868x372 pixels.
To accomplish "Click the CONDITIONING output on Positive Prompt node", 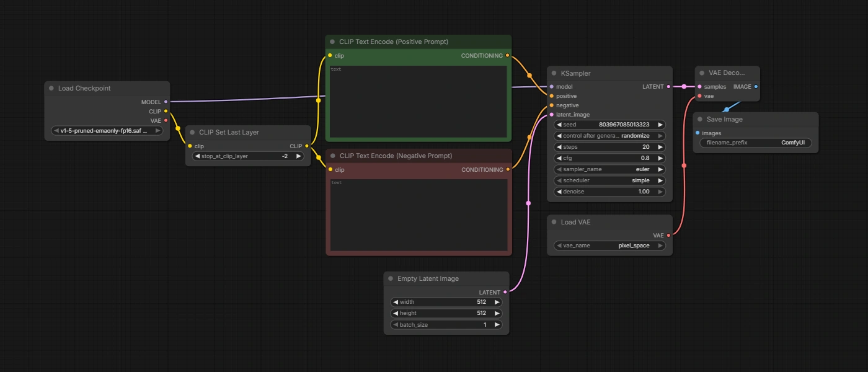I will tap(507, 56).
